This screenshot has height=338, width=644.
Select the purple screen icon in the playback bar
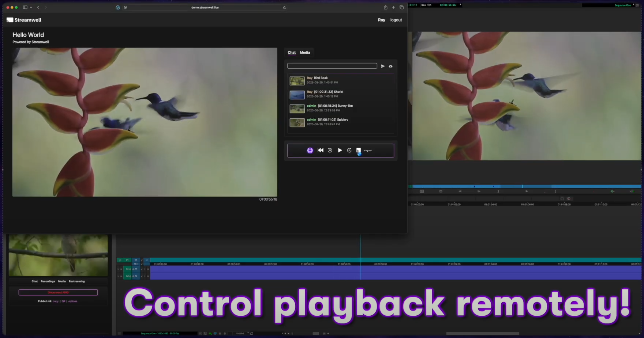(310, 150)
